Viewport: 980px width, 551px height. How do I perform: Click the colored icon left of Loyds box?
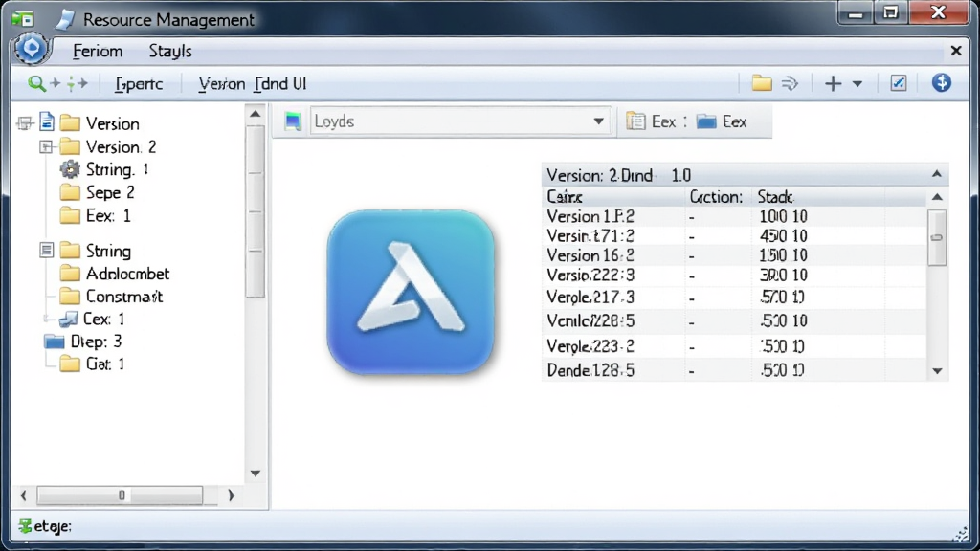tap(293, 121)
